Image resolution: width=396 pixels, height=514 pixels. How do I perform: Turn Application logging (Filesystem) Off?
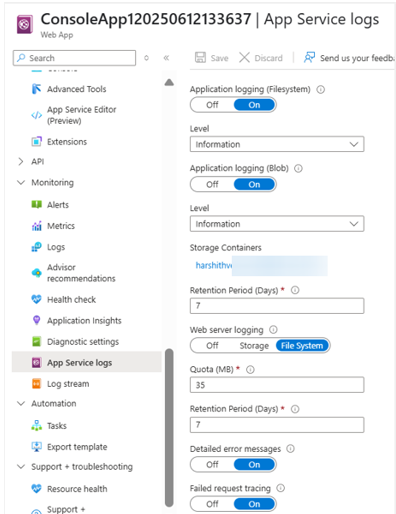point(212,105)
